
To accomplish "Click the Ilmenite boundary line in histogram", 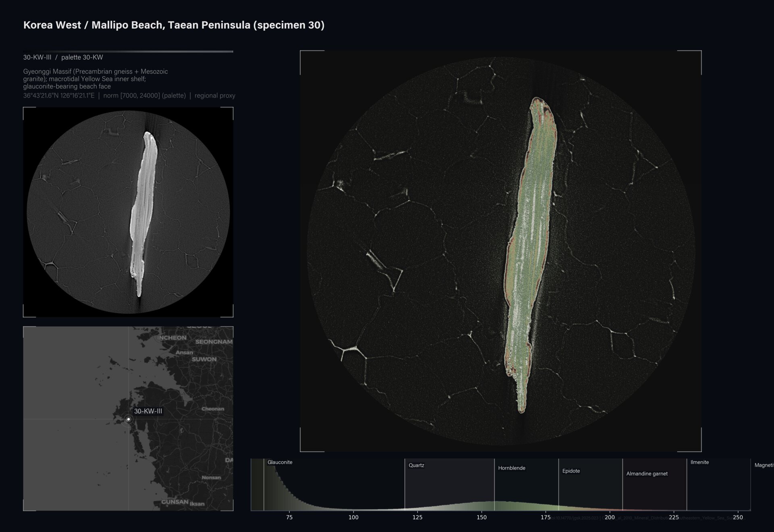I will [687, 484].
